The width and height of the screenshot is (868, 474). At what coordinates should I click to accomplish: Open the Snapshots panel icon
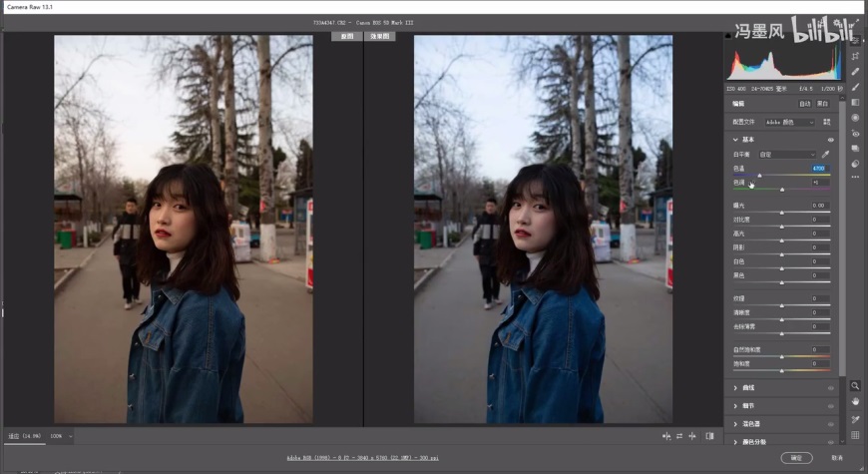(855, 149)
